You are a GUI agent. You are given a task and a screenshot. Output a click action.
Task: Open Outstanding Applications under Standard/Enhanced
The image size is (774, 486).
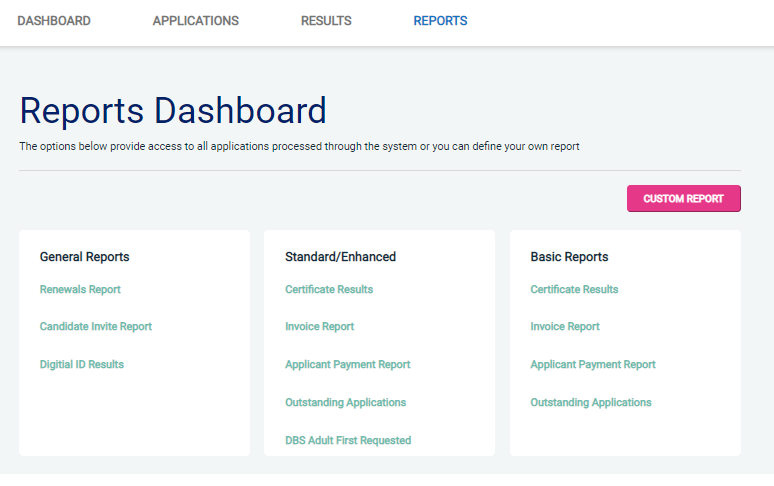345,403
